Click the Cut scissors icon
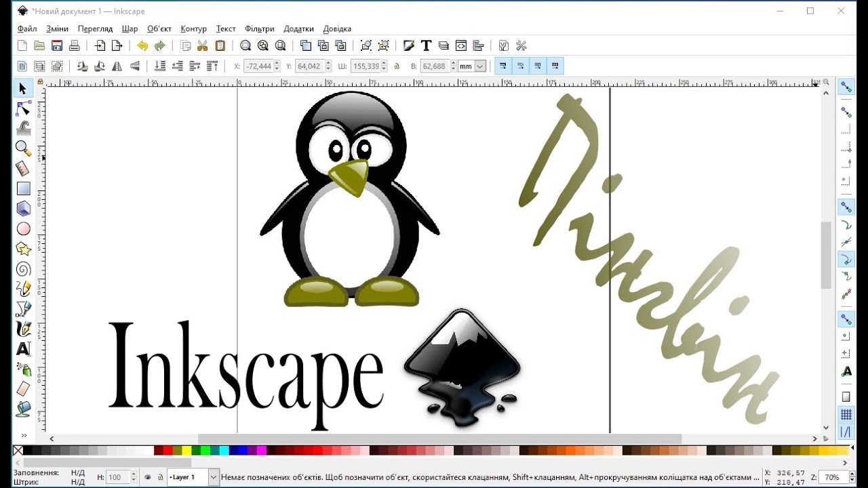The image size is (868, 488). click(202, 45)
